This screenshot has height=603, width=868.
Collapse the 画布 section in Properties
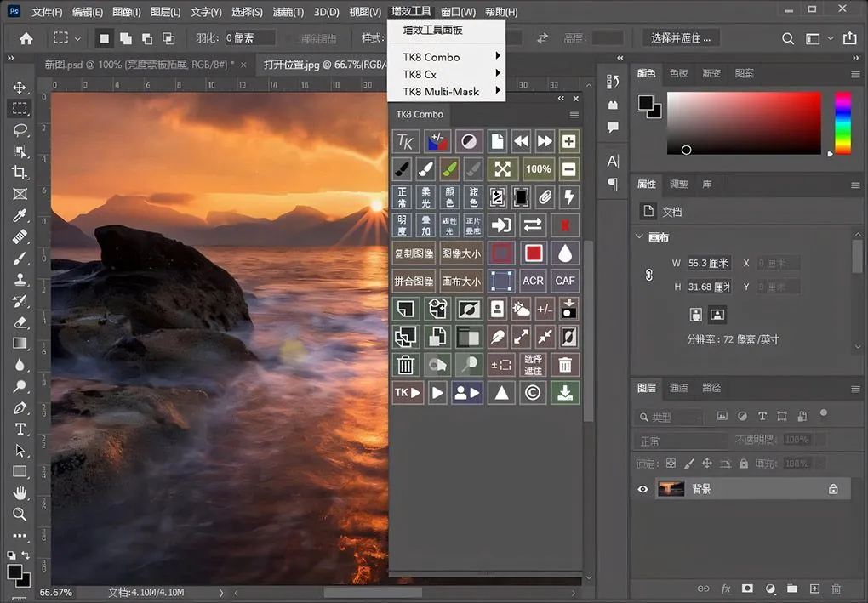[x=640, y=237]
